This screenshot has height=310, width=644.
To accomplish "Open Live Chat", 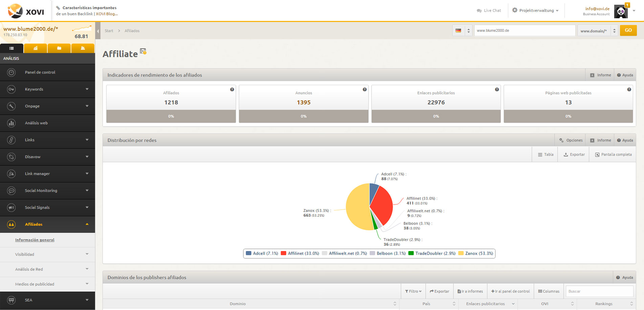I will 489,10.
